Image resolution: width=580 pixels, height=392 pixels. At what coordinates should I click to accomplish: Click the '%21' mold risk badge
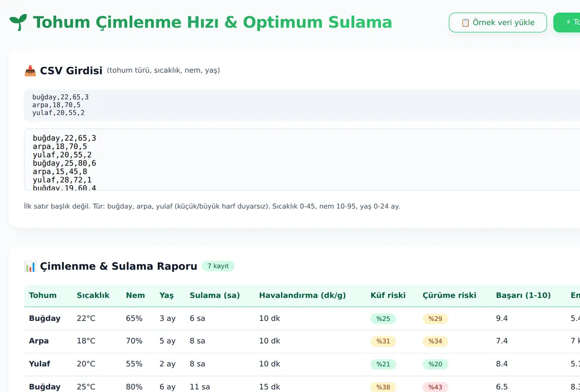coord(383,364)
